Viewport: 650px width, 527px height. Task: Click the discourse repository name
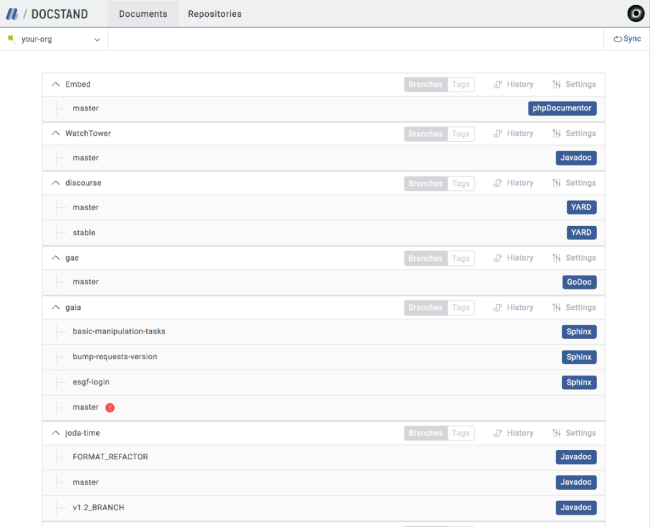pyautogui.click(x=83, y=183)
